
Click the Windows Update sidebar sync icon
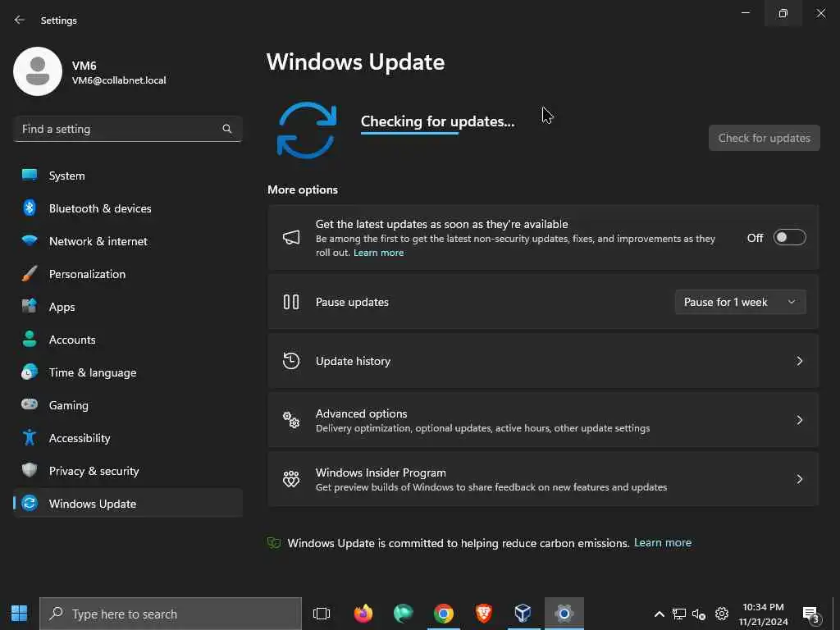pyautogui.click(x=30, y=503)
